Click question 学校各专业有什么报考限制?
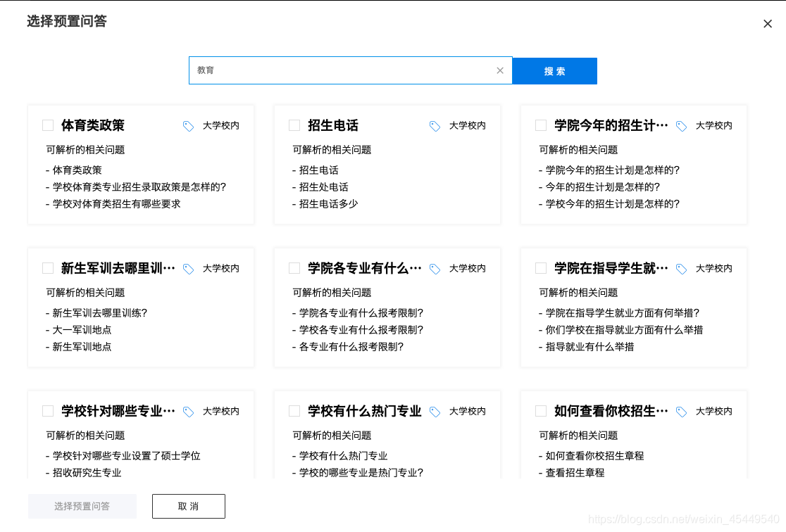Viewport: 786px width, 532px height. pyautogui.click(x=361, y=329)
